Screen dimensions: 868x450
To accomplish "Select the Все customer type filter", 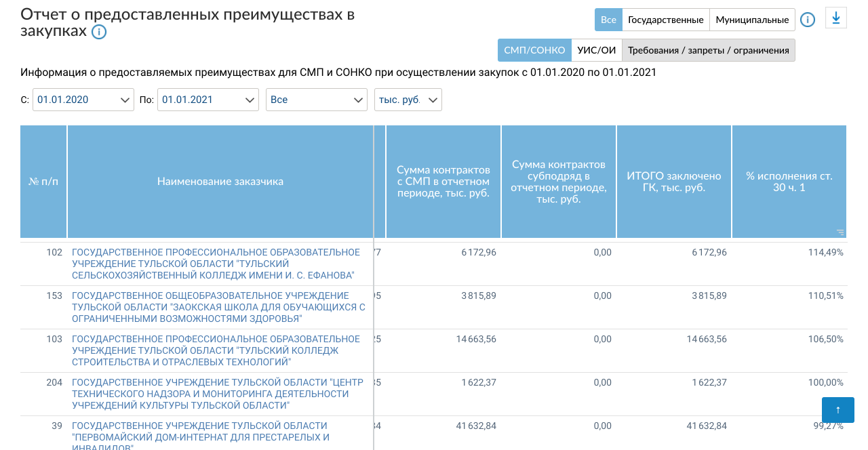I will click(608, 20).
